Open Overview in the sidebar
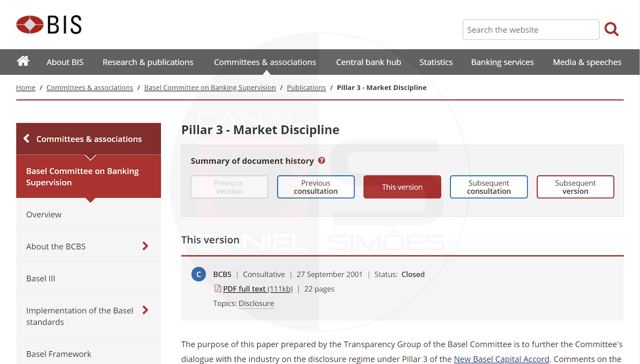The width and height of the screenshot is (640, 364). [x=88, y=215]
